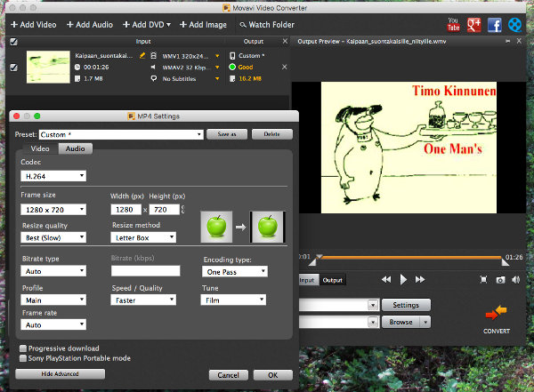The height and width of the screenshot is (392, 534).
Task: Open the Resize quality dropdown
Action: coord(53,237)
